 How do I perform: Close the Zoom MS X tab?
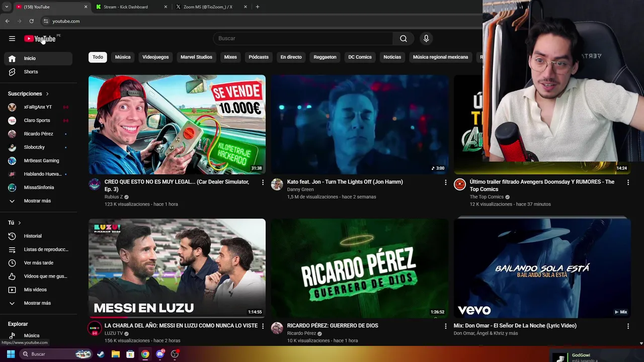[245, 7]
